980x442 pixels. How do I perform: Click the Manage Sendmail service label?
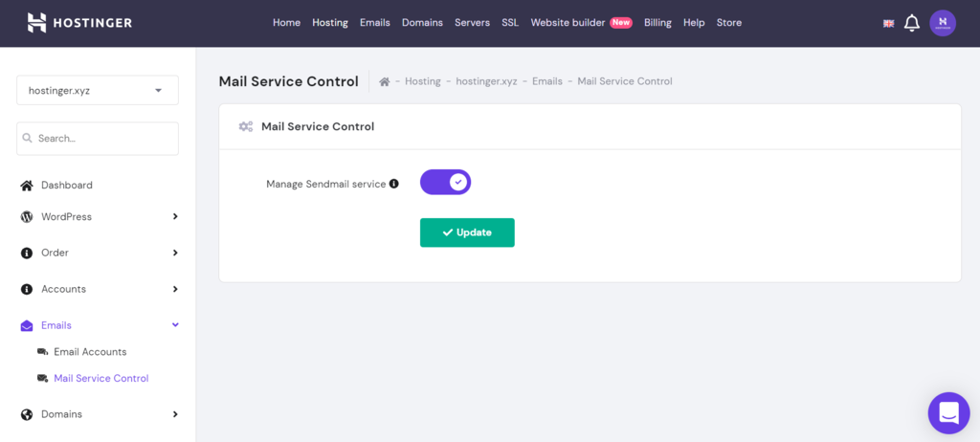tap(326, 184)
